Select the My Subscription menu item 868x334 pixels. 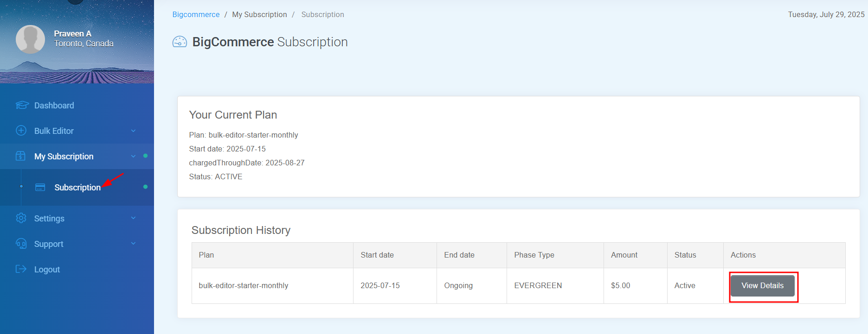click(77, 156)
